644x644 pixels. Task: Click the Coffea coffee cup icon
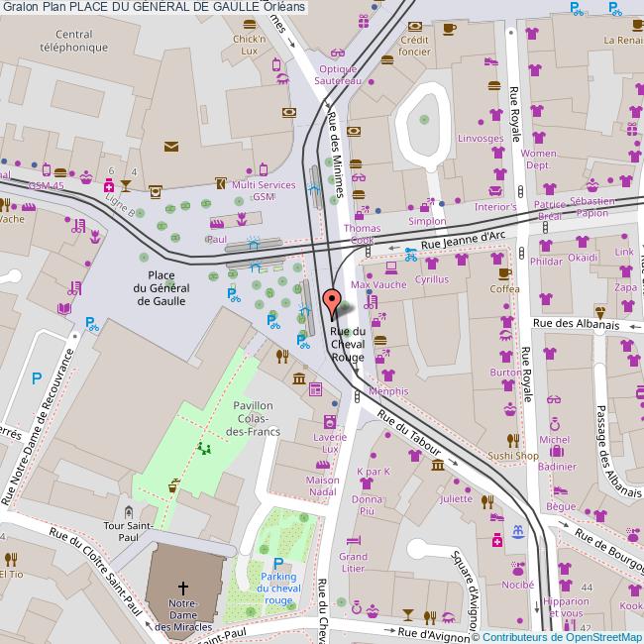504,273
